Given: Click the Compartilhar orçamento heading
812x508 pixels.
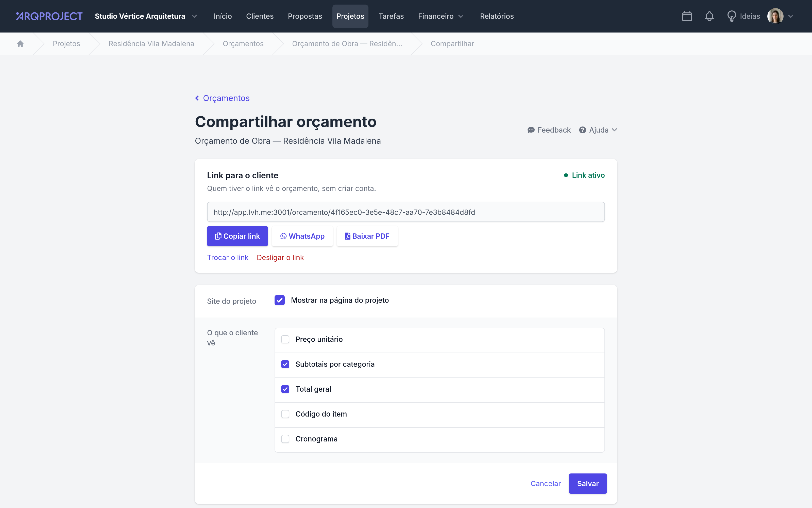Looking at the screenshot, I should coord(285,122).
